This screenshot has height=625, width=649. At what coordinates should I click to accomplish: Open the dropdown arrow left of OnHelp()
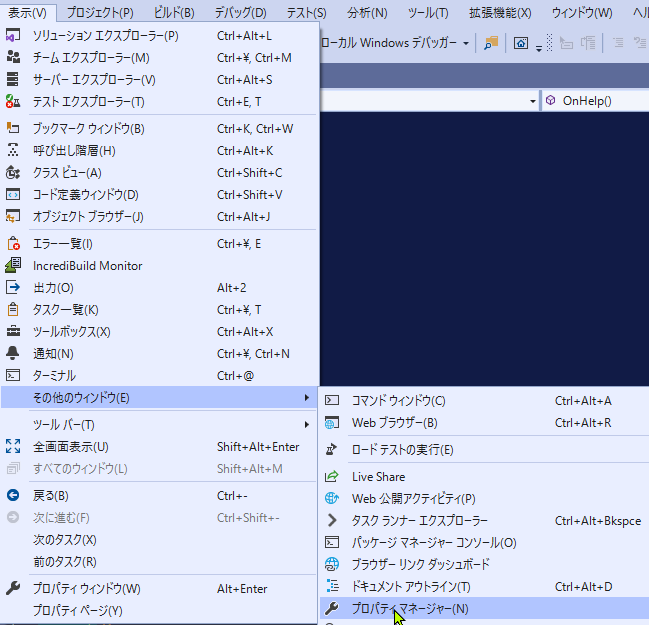pyautogui.click(x=533, y=101)
